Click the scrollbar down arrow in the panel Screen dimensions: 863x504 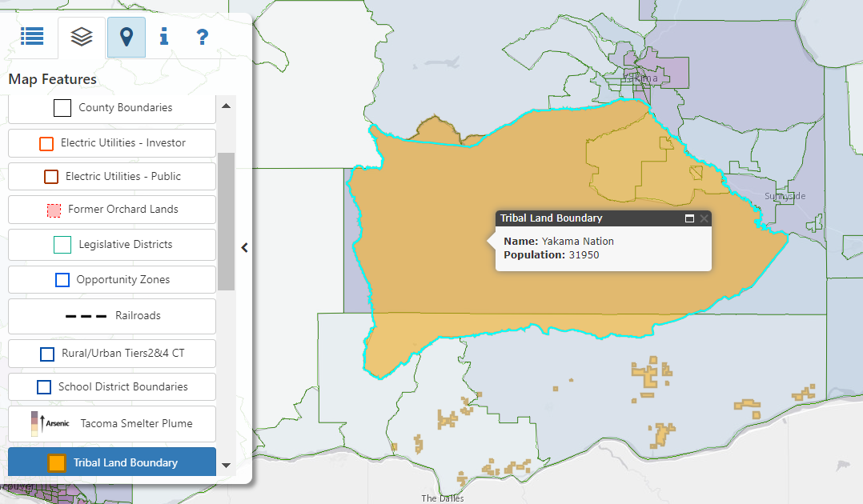click(227, 467)
